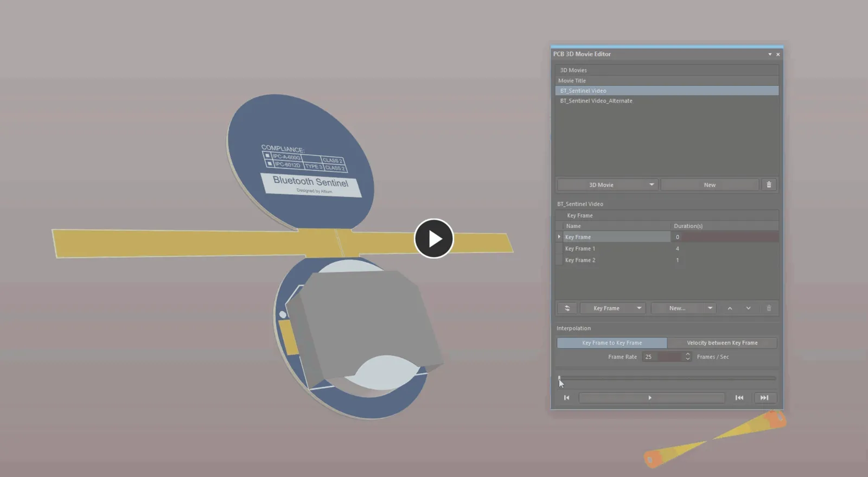Play the video with the center play button
This screenshot has width=868, height=477.
click(x=433, y=238)
